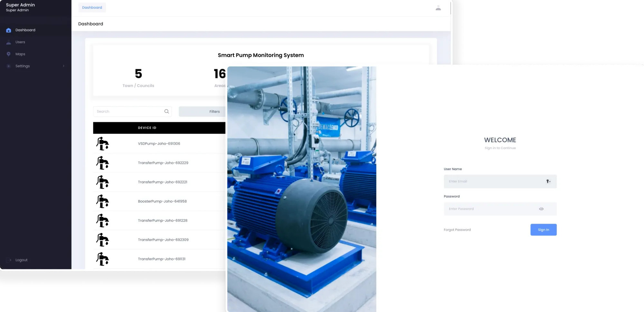Open Users from the sidebar menu
644x312 pixels.
pyautogui.click(x=20, y=42)
